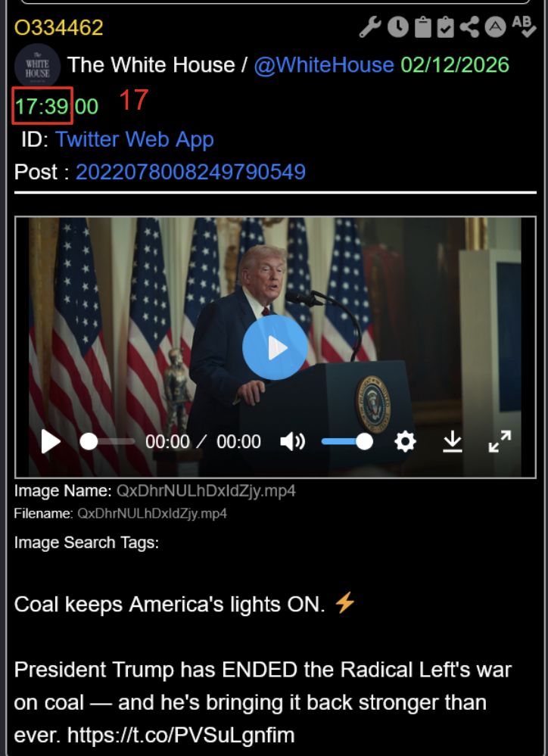Image resolution: width=548 pixels, height=756 pixels.
Task: Open the share icon for this post
Action: [x=470, y=28]
